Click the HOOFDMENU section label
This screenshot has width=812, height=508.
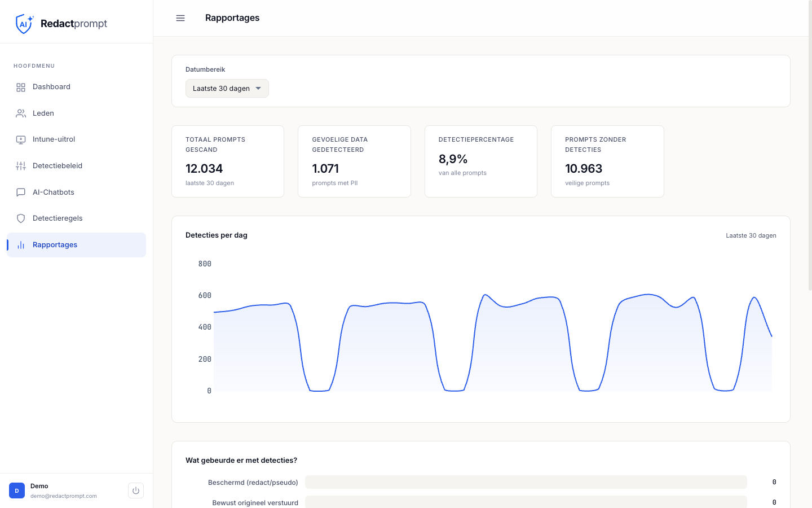tap(34, 66)
